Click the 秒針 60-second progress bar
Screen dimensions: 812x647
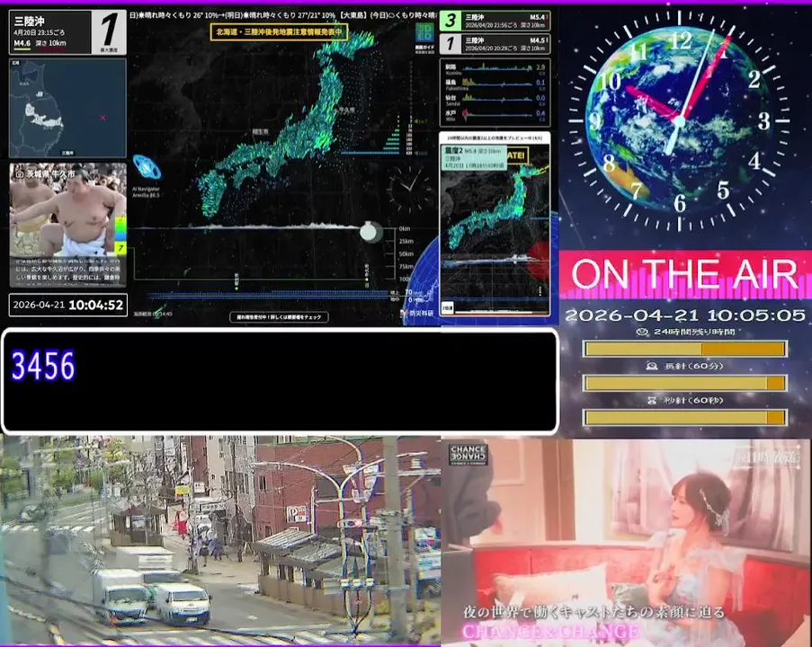[685, 417]
